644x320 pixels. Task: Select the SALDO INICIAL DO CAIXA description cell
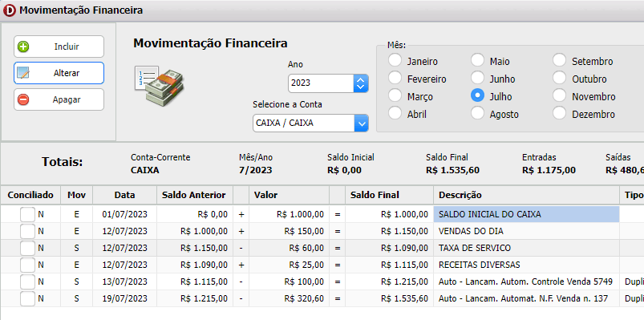coord(527,214)
